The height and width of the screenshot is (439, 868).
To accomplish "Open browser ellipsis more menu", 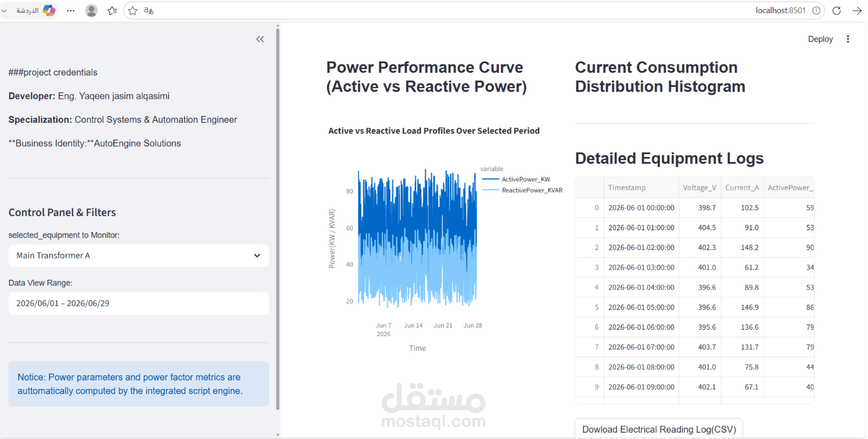I will pos(71,10).
